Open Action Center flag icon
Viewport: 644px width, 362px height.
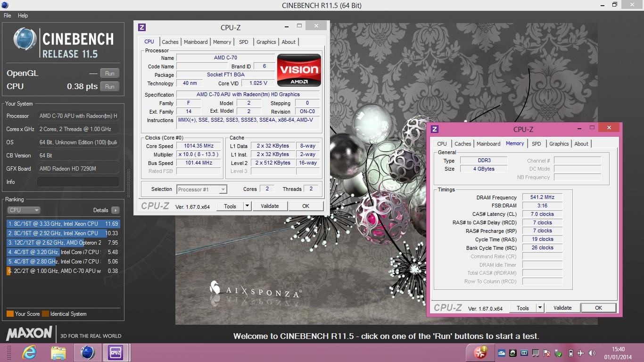point(546,353)
